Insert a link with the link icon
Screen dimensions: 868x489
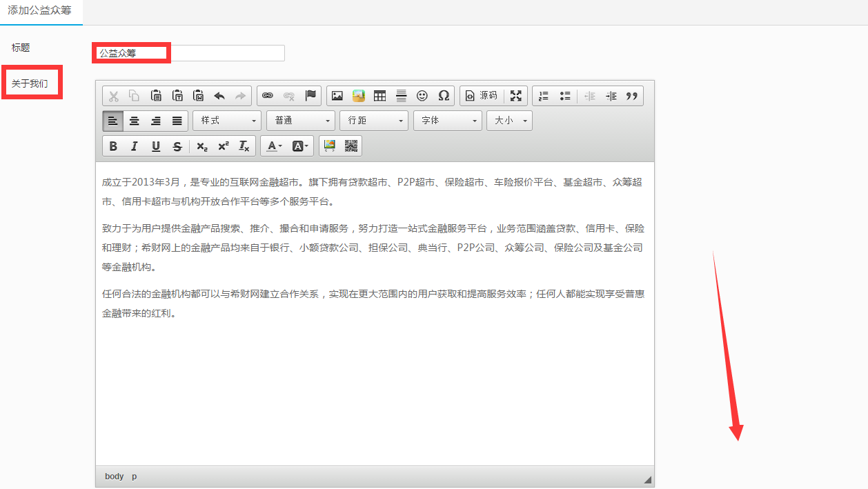click(268, 96)
